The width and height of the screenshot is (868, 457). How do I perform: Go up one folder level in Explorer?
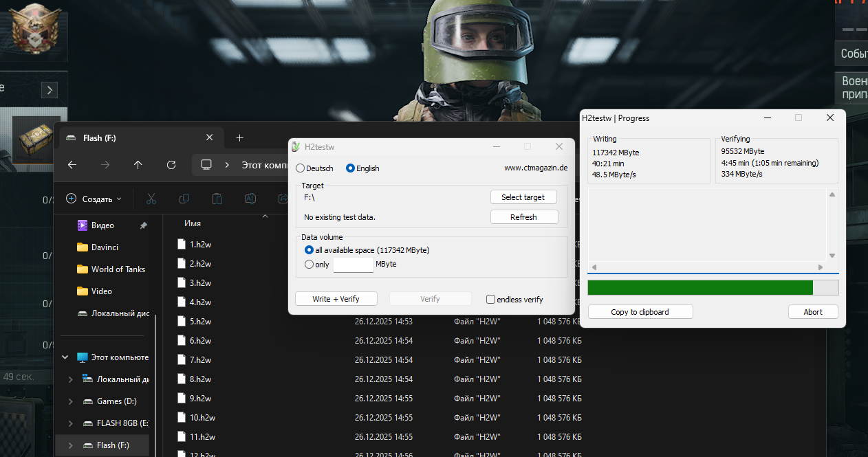point(138,165)
